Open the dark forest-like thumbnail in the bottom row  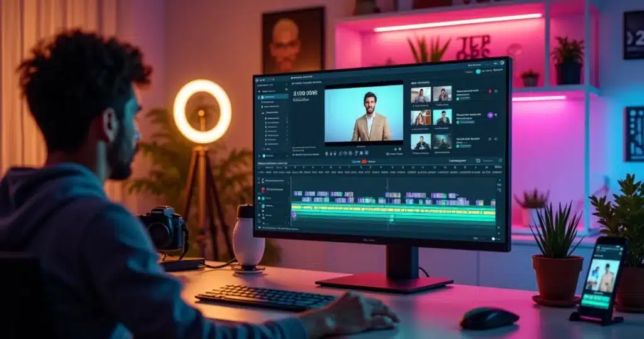[442, 142]
